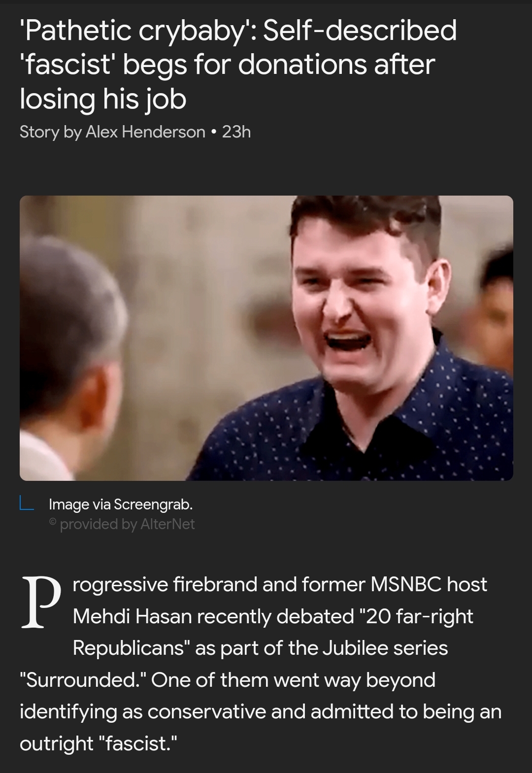The image size is (532, 773).
Task: Select the author name Alex Henderson
Action: (x=145, y=132)
